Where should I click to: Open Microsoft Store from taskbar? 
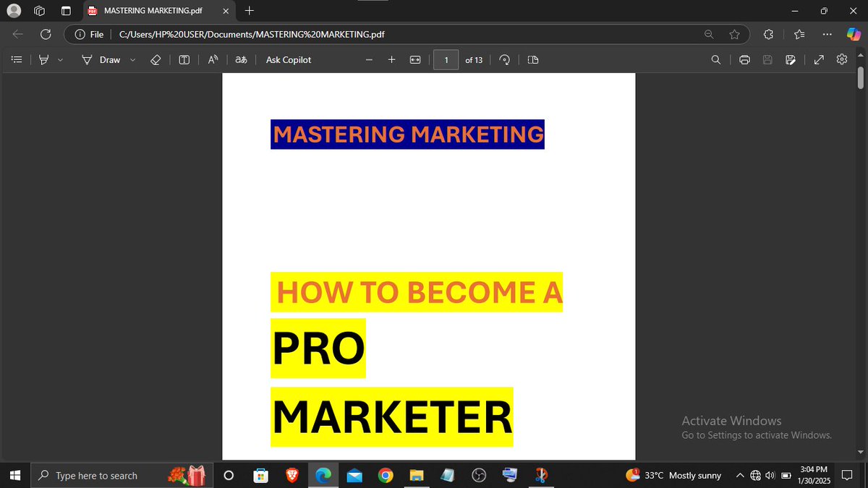(260, 475)
